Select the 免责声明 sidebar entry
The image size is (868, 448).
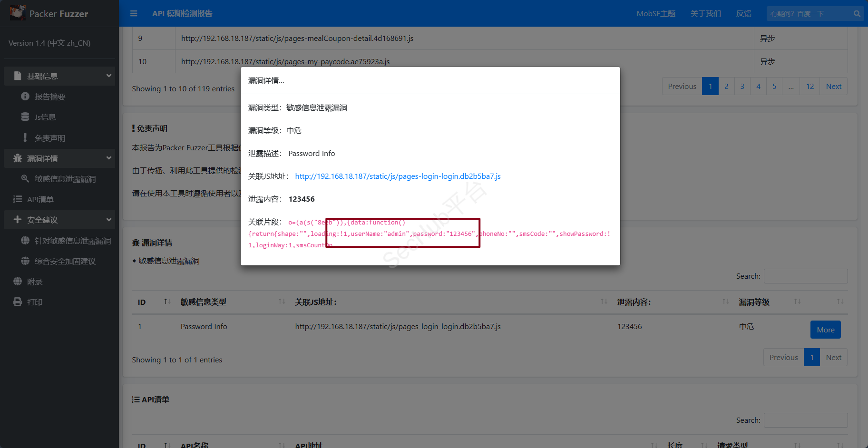tap(49, 138)
